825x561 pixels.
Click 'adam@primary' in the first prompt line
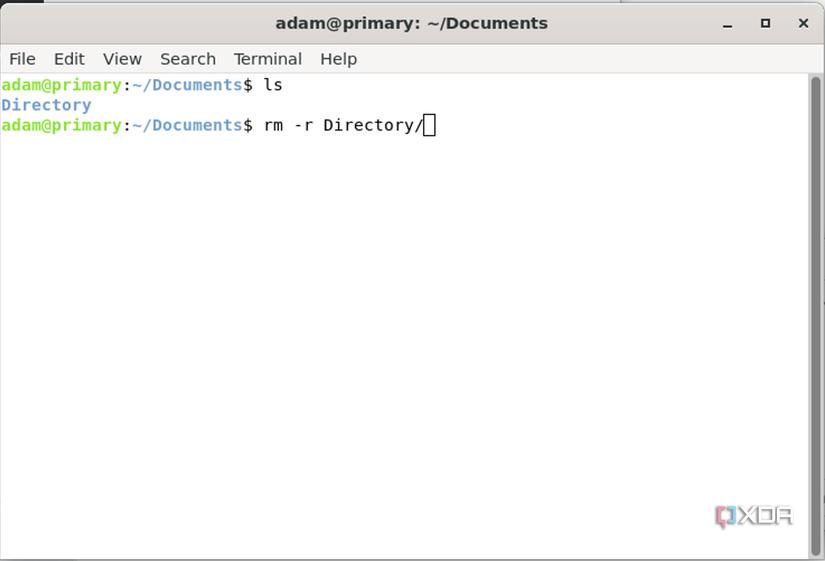[x=61, y=85]
